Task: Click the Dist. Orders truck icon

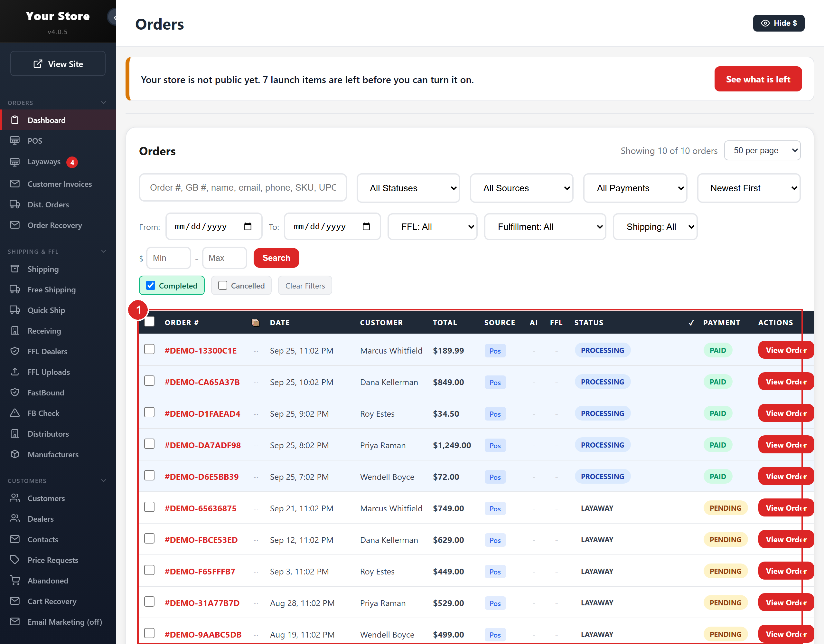Action: tap(15, 204)
